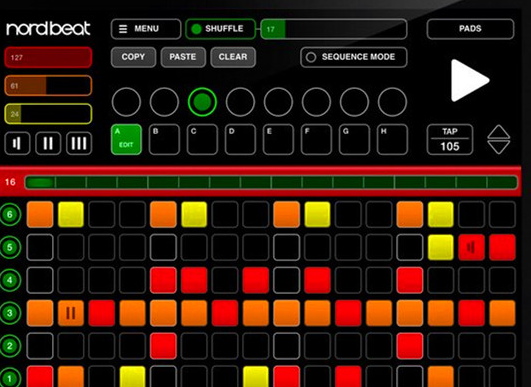The width and height of the screenshot is (531, 387).
Task: Toggle the SHUFFLE switch
Action: (x=220, y=29)
